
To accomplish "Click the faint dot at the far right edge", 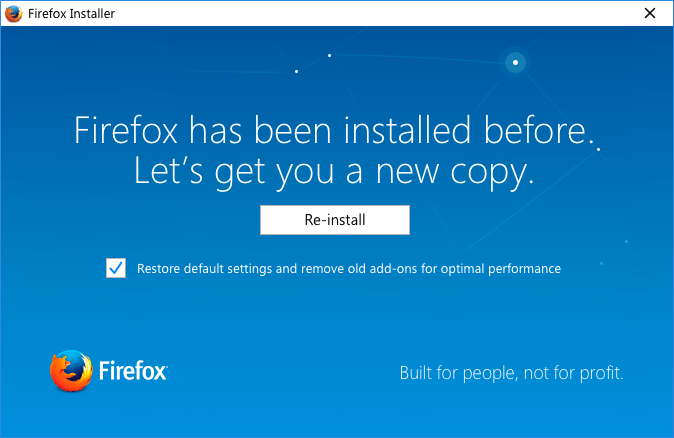I will pyautogui.click(x=626, y=242).
